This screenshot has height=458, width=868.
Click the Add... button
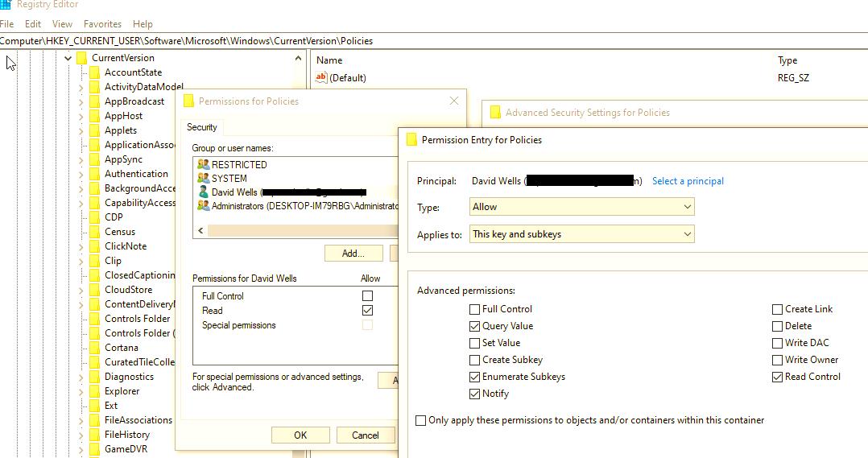(353, 254)
